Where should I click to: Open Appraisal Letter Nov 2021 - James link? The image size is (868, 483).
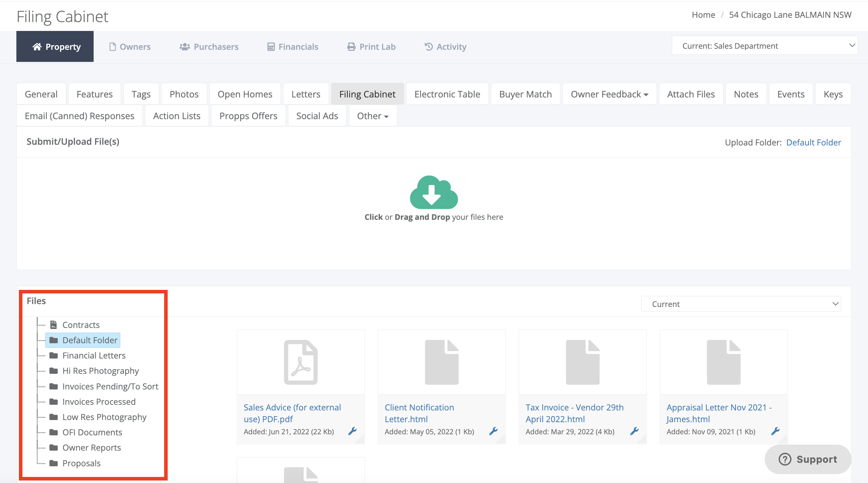click(719, 413)
